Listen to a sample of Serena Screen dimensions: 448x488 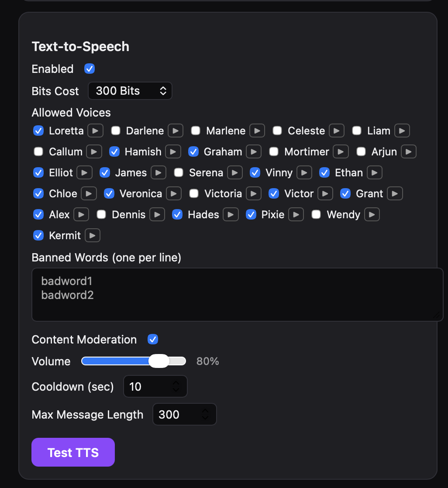(235, 172)
